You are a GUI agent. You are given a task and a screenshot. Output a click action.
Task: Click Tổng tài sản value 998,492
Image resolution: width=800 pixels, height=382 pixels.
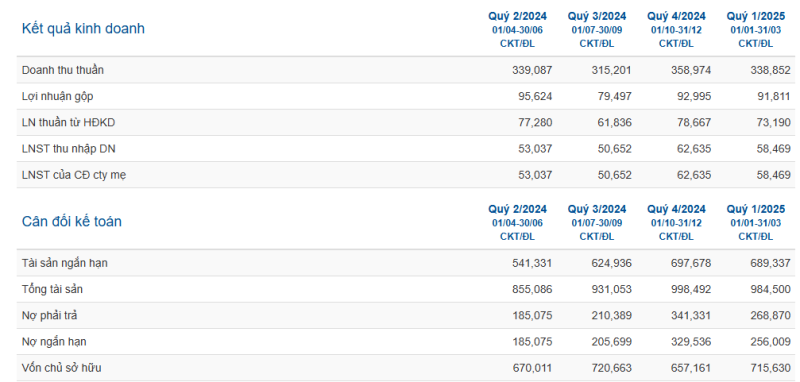(691, 289)
